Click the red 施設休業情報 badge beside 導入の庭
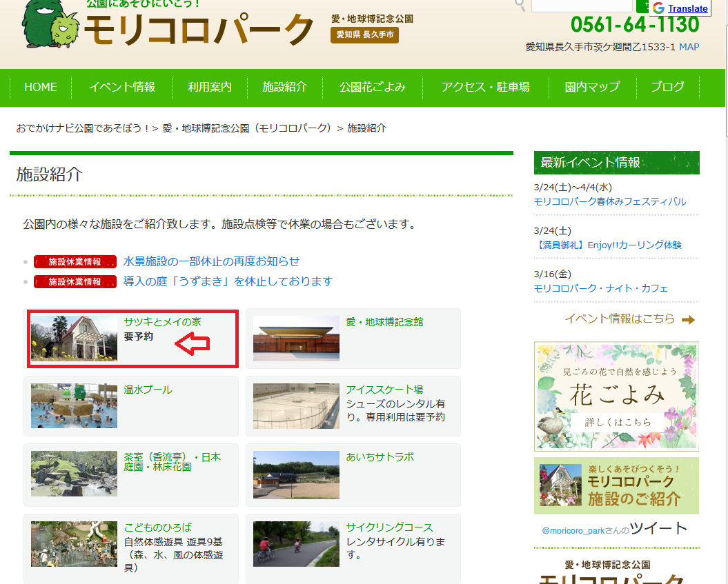728x584 pixels. coord(75,281)
